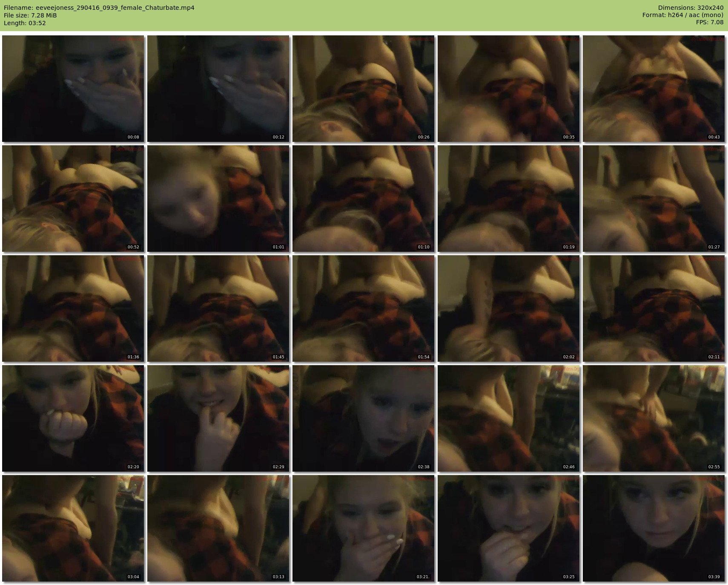Open the frame labeled 03:25
Screen dimensions: 728x585
click(x=509, y=528)
